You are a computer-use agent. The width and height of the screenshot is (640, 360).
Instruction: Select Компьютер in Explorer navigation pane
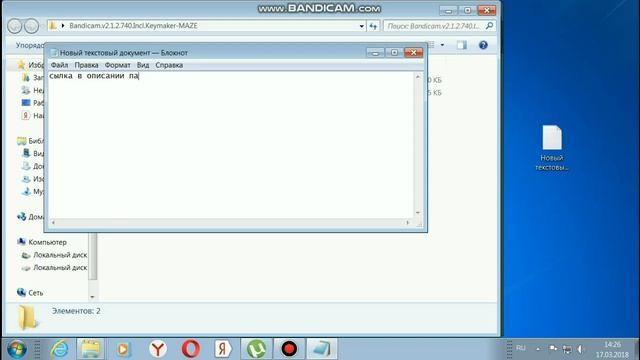click(47, 242)
